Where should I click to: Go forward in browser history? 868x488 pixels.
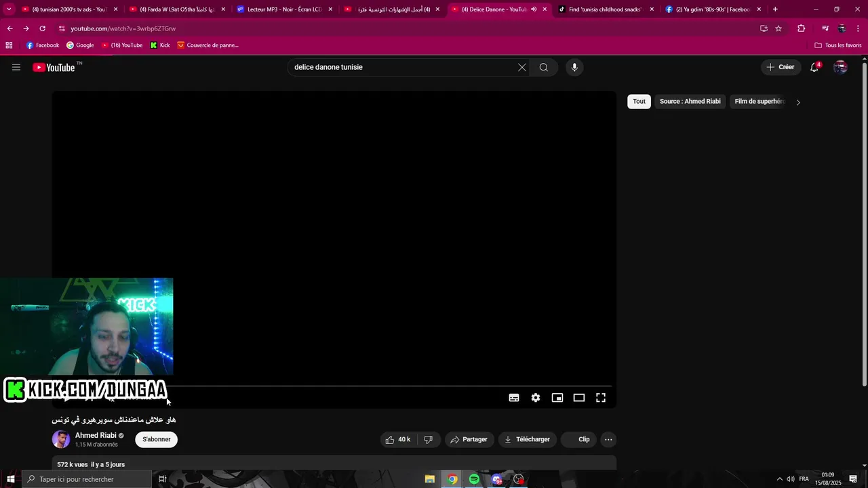click(x=26, y=28)
